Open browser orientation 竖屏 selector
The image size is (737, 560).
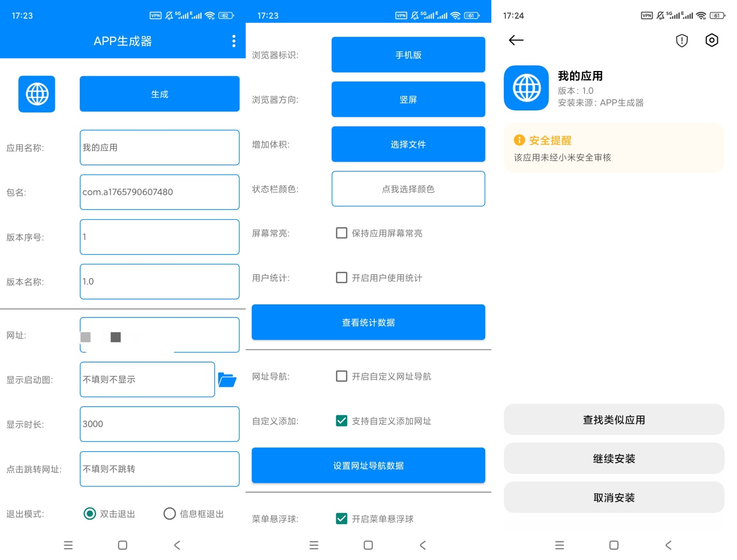[408, 100]
